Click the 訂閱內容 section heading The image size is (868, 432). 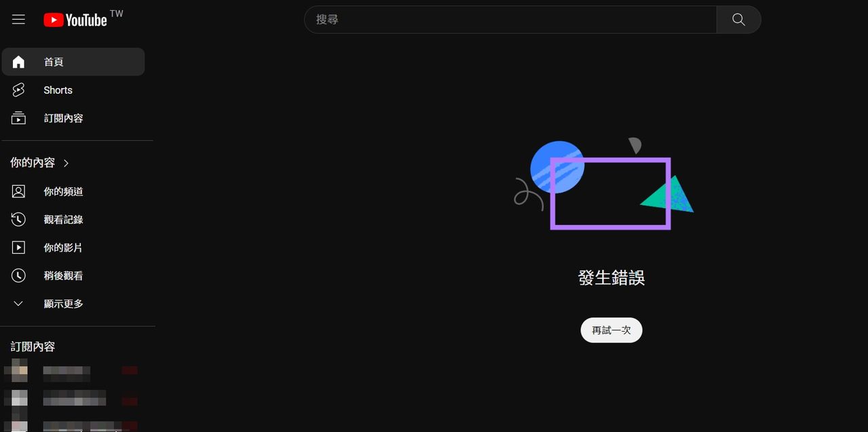pyautogui.click(x=33, y=347)
